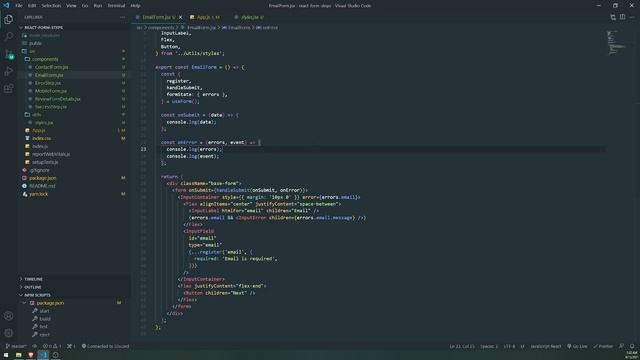Open the Run and Debug view
Image resolution: width=640 pixels, height=360 pixels.
coord(8,71)
